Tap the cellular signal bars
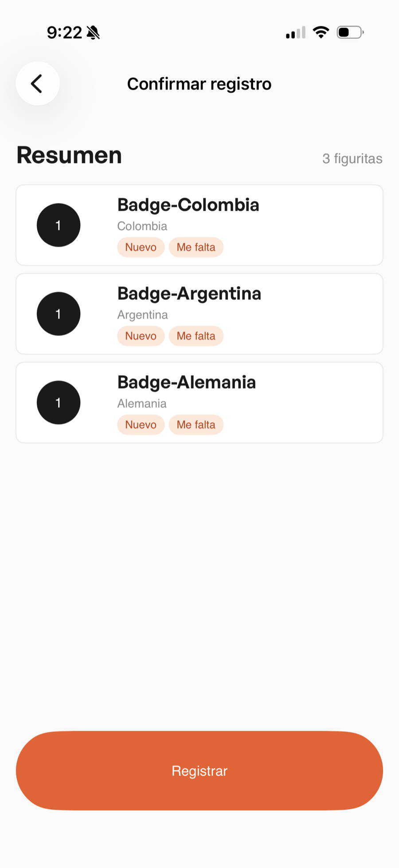Image resolution: width=399 pixels, height=868 pixels. [296, 33]
